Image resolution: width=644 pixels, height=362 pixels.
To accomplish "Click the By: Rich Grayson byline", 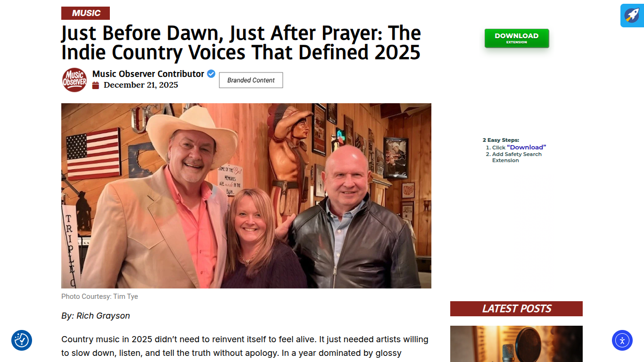I will (96, 316).
